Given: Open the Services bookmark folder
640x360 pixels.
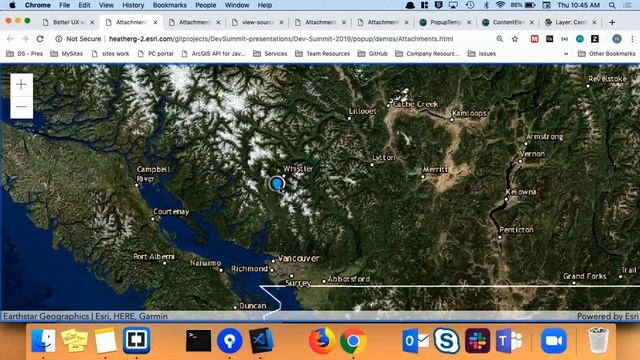Looking at the screenshot, I should click(270, 53).
